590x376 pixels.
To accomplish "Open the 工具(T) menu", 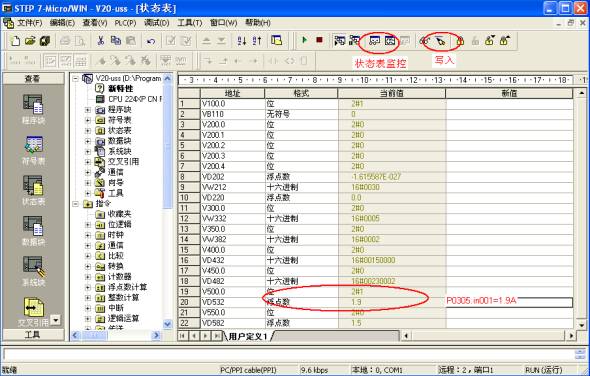I will pyautogui.click(x=189, y=23).
